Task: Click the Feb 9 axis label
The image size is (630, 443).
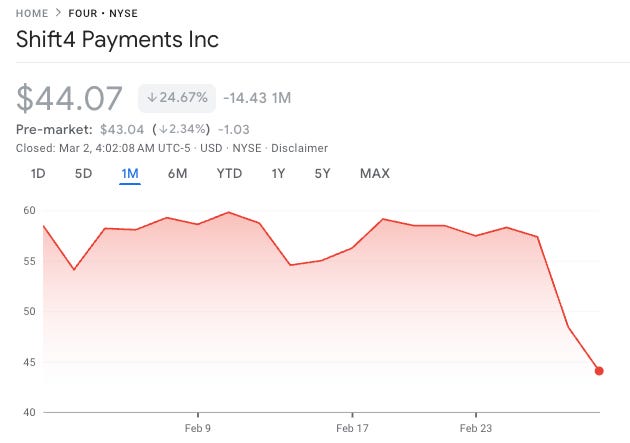Action: tap(197, 429)
